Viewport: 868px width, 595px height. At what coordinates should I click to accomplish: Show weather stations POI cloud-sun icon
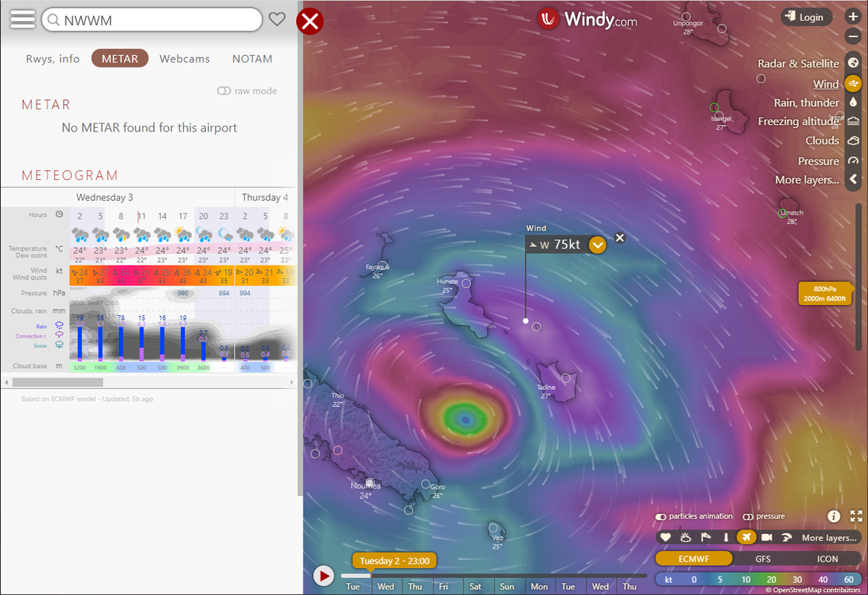pos(685,538)
